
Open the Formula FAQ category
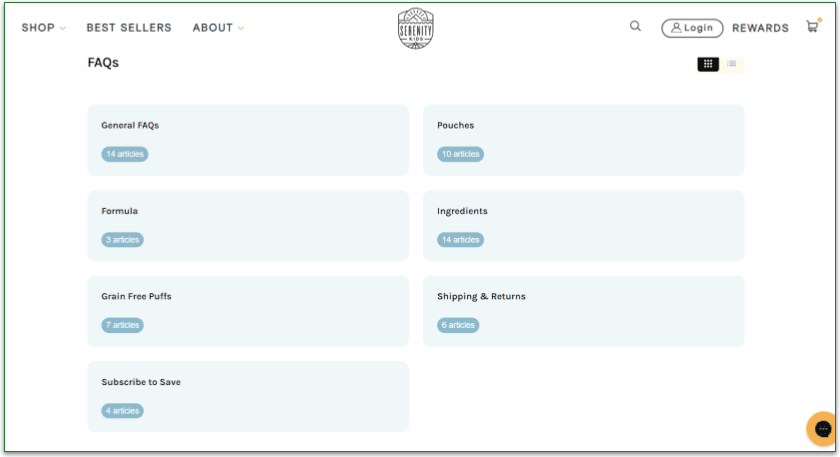click(x=248, y=225)
